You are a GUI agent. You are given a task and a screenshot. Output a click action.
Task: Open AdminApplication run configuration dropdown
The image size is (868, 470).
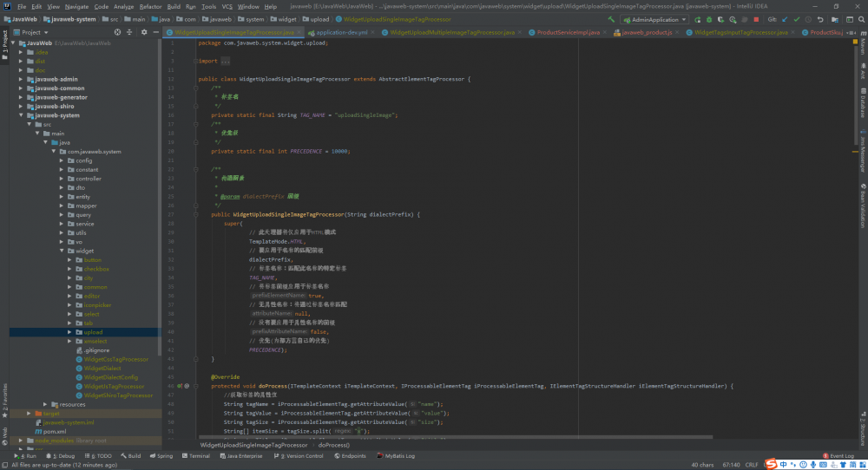point(654,19)
